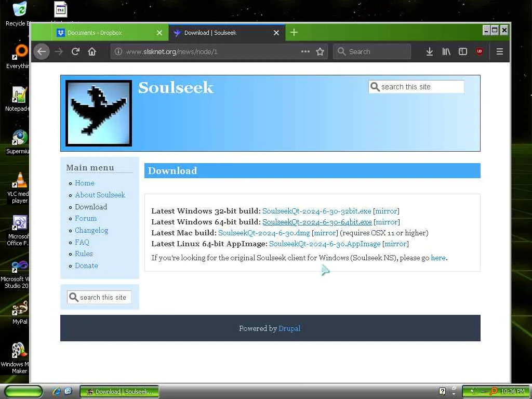This screenshot has width=532, height=399.
Task: Download SoulseekQt-2024-6-30-64bit.exe
Action: [x=317, y=222]
